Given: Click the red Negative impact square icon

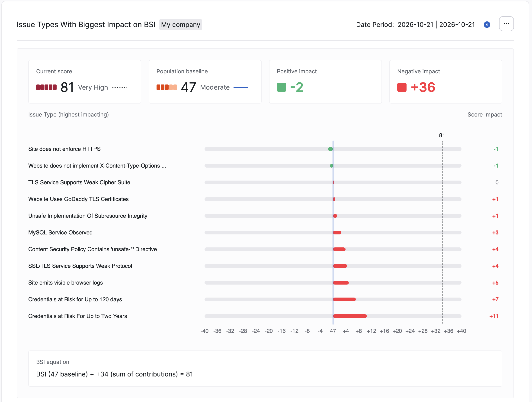Looking at the screenshot, I should [x=402, y=87].
